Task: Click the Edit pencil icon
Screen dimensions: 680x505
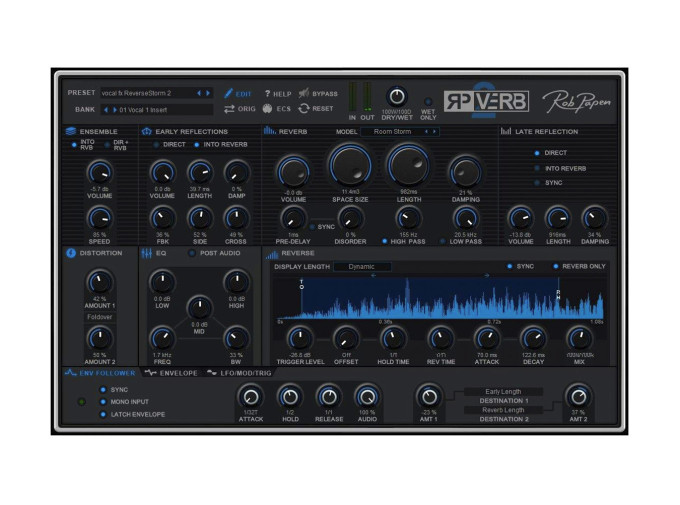Action: pos(229,93)
